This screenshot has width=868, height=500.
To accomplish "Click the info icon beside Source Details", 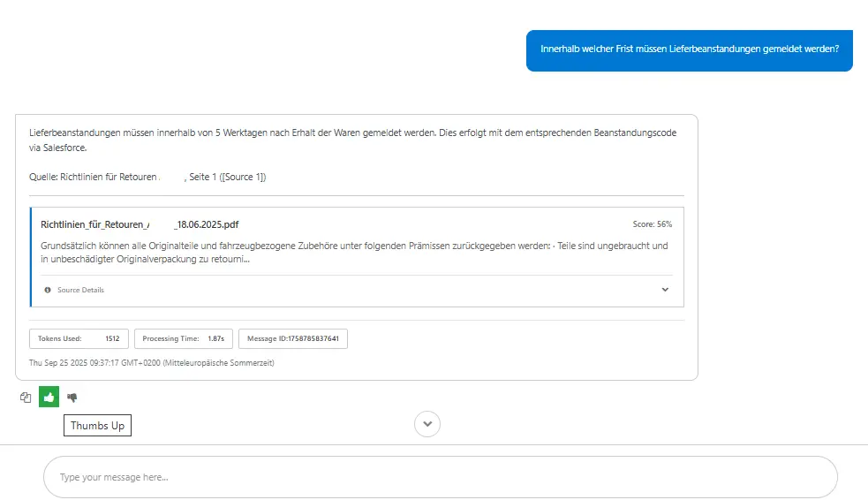I will [x=48, y=290].
